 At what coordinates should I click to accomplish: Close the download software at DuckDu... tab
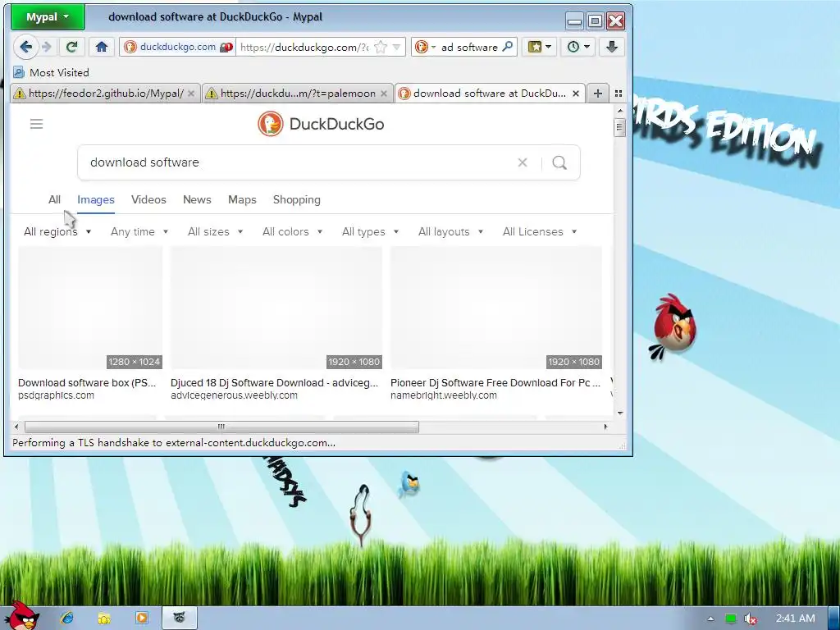575,94
